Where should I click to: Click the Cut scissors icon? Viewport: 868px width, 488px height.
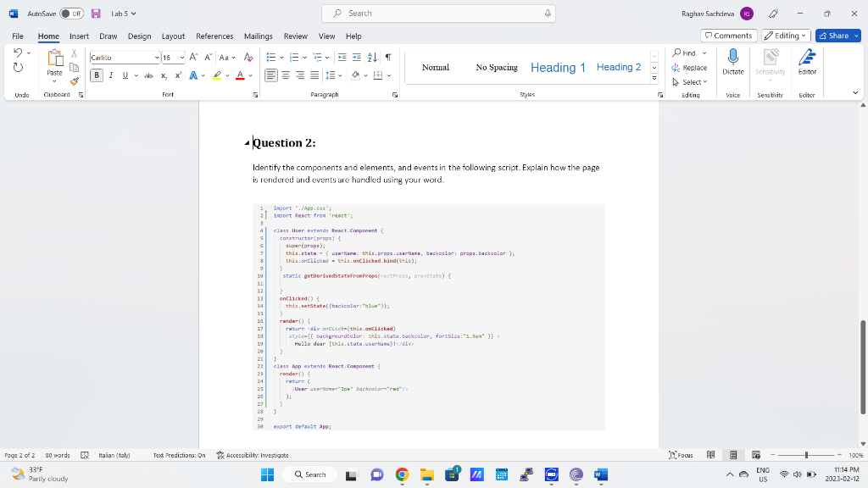click(75, 53)
